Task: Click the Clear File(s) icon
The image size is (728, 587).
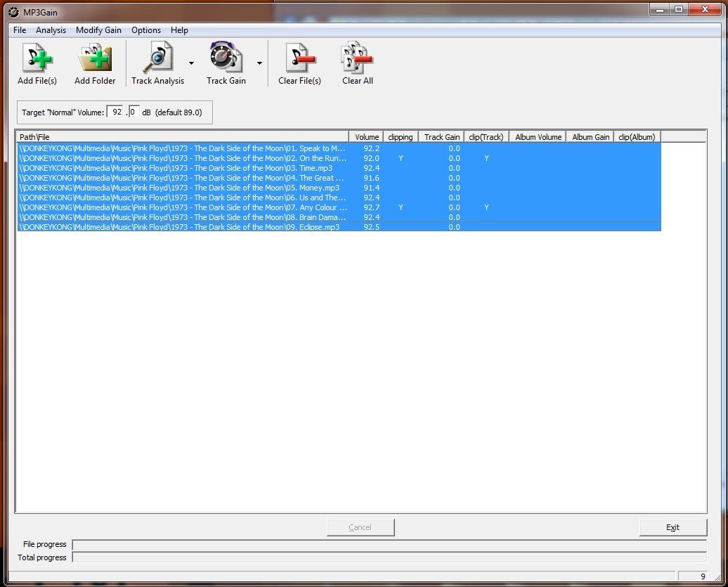Action: [299, 58]
